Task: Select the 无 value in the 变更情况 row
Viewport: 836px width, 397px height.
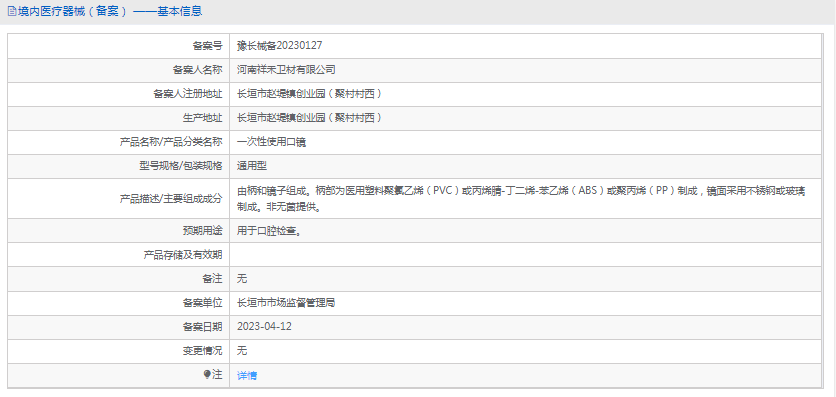Action: (x=242, y=351)
